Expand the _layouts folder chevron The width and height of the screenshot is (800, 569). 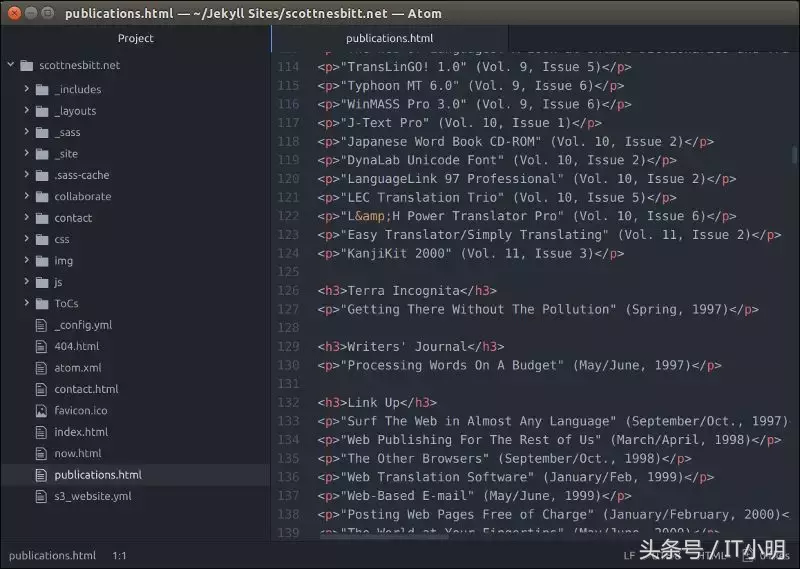click(x=27, y=110)
